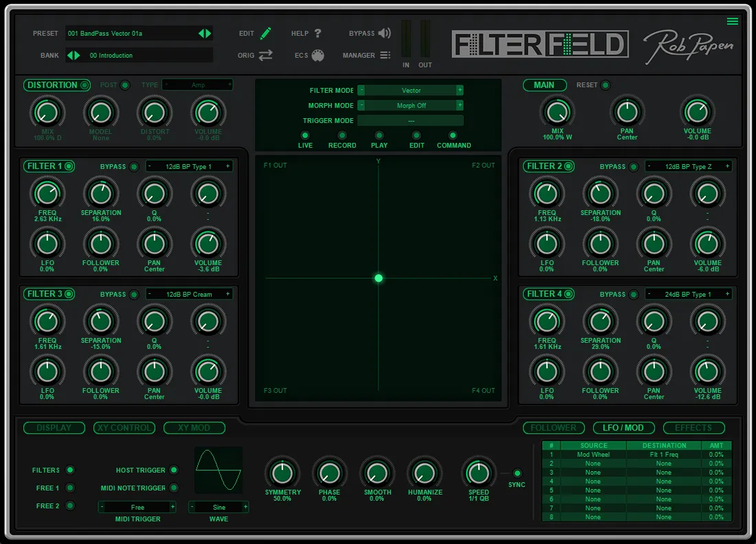The image size is (756, 544).
Task: Switch to the DISPLAY tab
Action: pos(54,428)
